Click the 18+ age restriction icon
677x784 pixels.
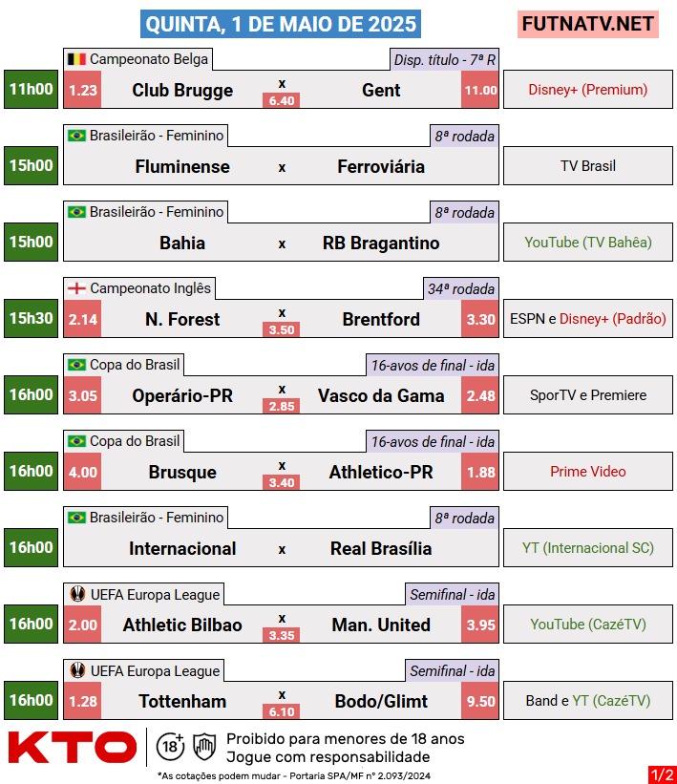(x=171, y=747)
